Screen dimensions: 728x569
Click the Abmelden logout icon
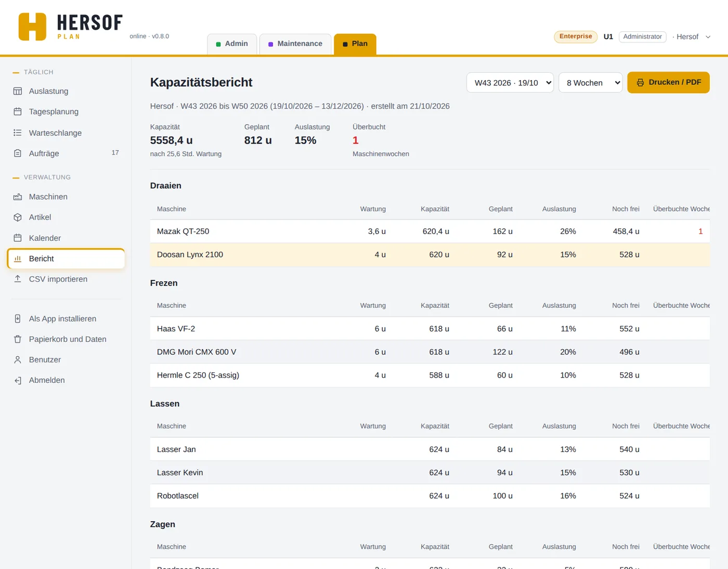[x=18, y=380]
